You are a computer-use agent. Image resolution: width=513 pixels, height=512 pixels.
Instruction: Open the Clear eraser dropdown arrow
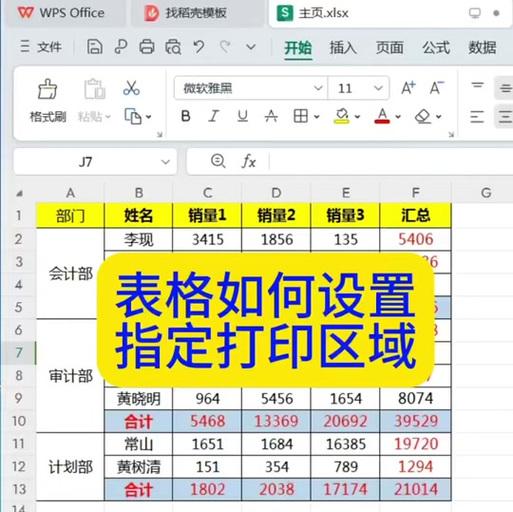pyautogui.click(x=439, y=117)
